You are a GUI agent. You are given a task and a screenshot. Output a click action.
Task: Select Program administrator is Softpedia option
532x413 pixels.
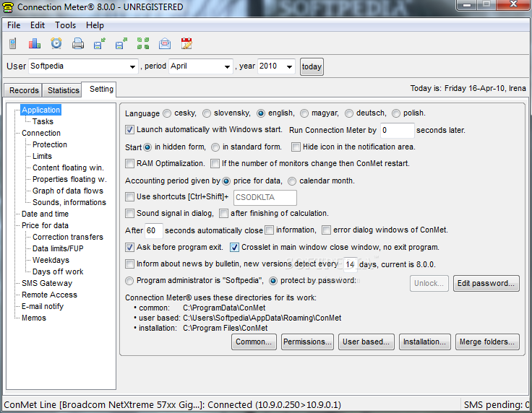[129, 281]
